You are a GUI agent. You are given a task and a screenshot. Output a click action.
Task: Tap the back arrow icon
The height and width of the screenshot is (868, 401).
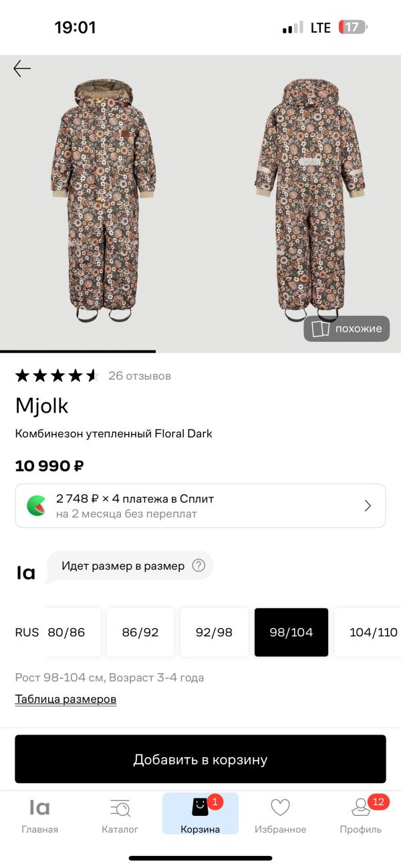pos(22,69)
